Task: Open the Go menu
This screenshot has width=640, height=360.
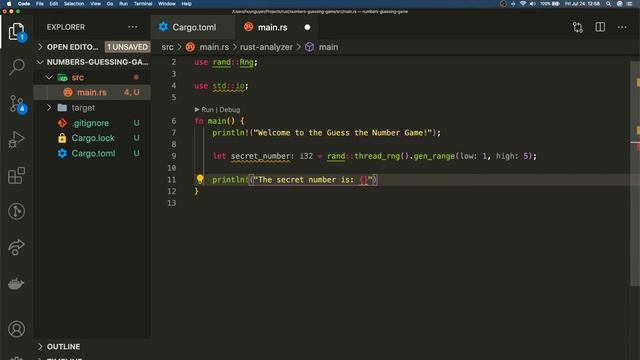Action: click(x=110, y=4)
